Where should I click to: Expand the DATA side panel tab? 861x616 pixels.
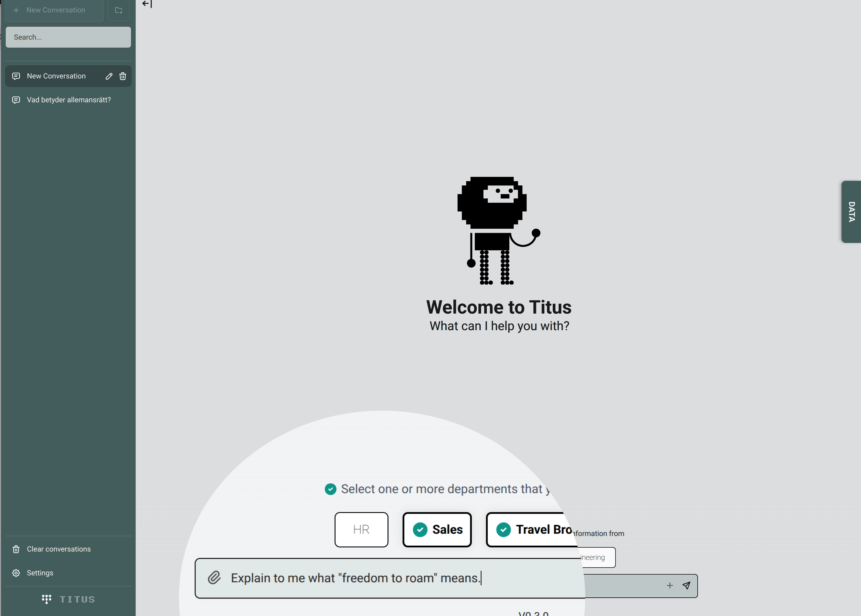(851, 212)
